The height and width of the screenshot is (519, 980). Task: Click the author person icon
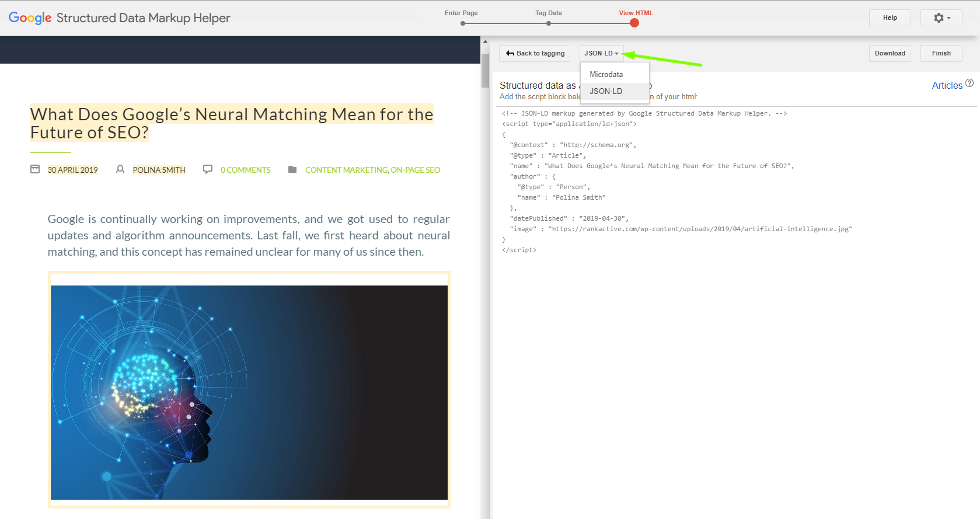(x=120, y=169)
